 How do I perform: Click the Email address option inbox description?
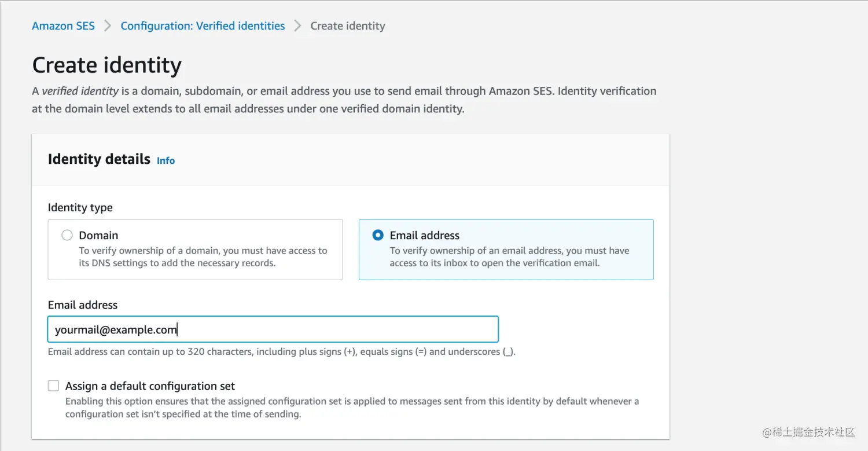[x=509, y=257]
